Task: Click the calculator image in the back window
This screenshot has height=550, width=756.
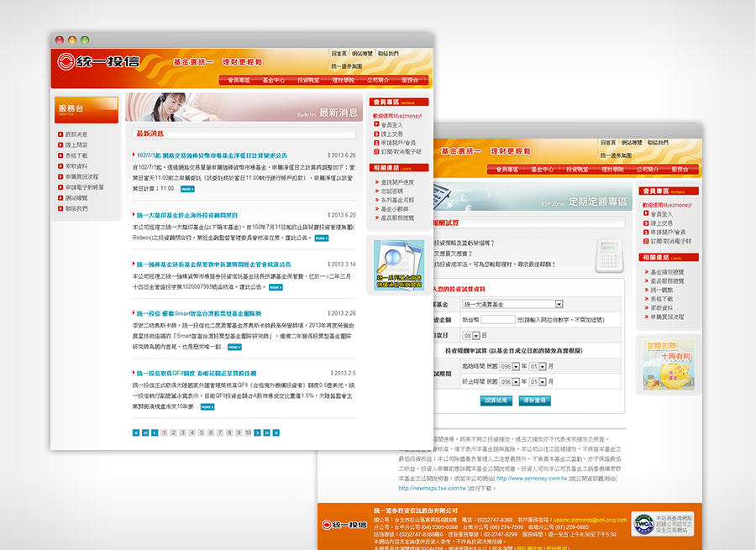Action: coord(609,255)
